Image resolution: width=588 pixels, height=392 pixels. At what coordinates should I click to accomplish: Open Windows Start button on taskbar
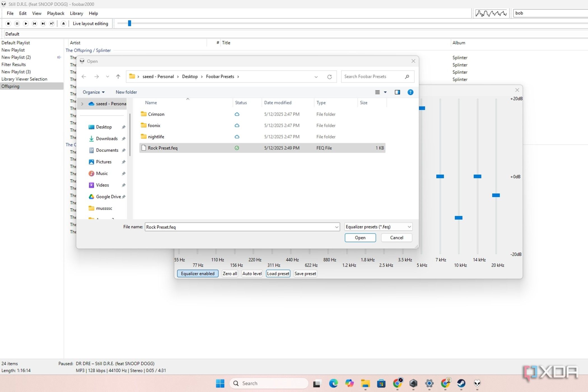pos(220,383)
